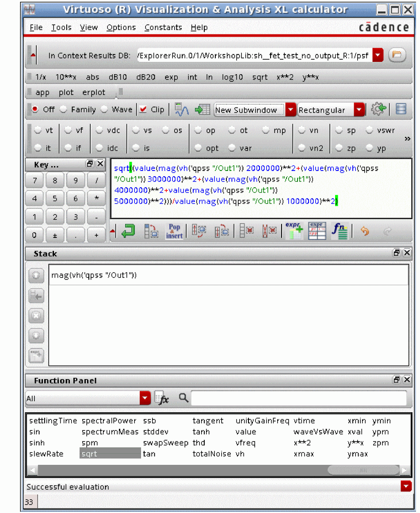Click the log10 function button

pos(232,77)
